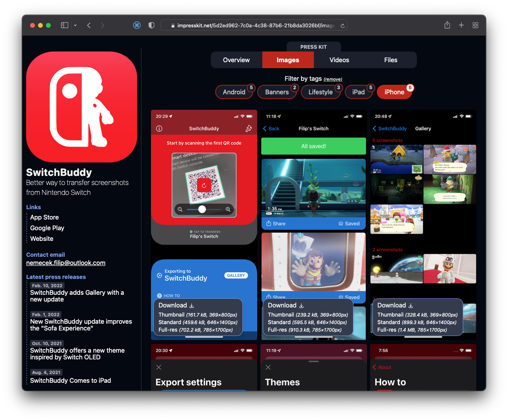The image size is (508, 420).
Task: Reload the page with the refresh icon
Action: click(342, 25)
